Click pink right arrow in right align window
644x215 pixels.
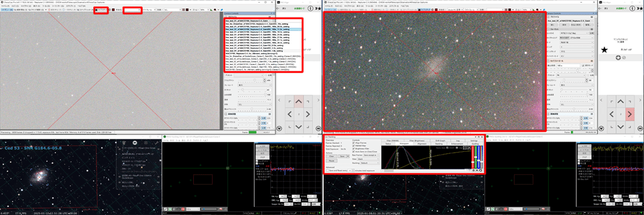pos(630,114)
